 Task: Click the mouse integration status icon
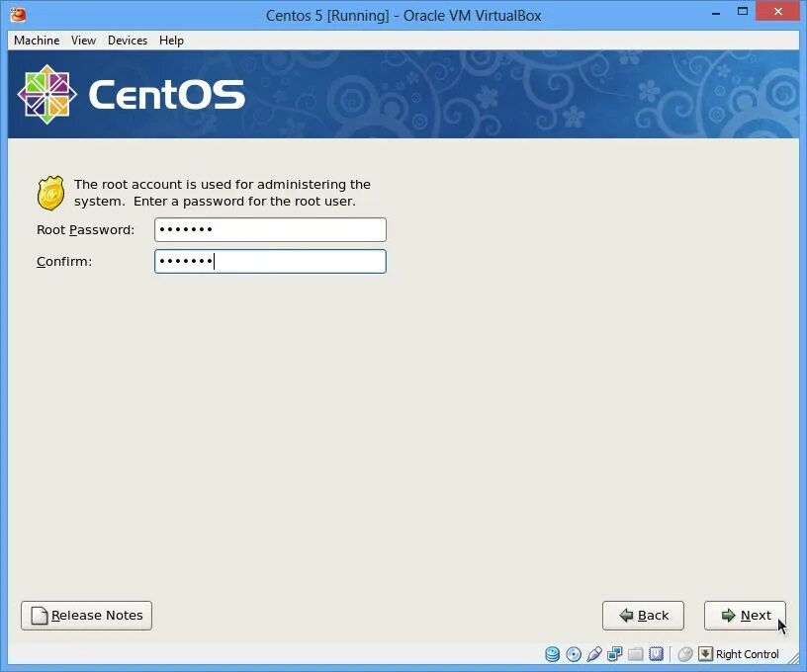(x=685, y=654)
